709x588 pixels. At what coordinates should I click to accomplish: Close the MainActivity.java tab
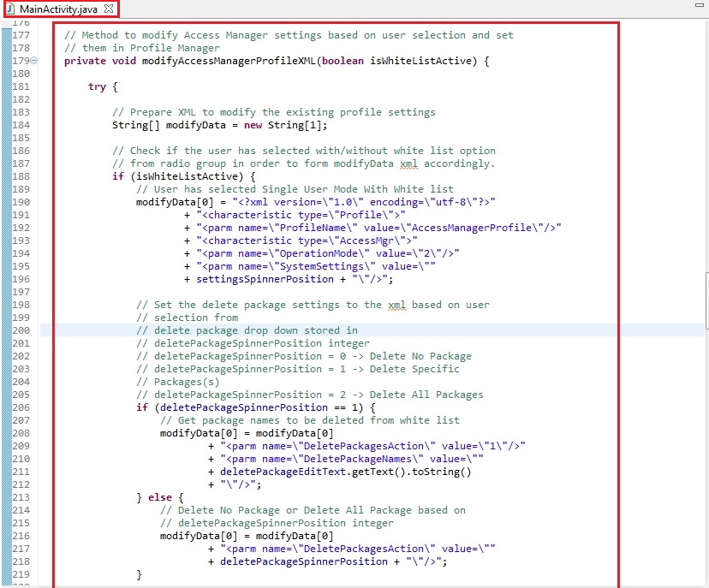tap(108, 7)
